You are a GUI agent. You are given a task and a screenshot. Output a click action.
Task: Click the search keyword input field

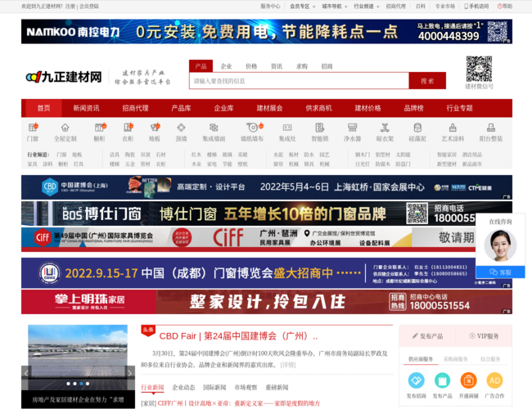[298, 81]
